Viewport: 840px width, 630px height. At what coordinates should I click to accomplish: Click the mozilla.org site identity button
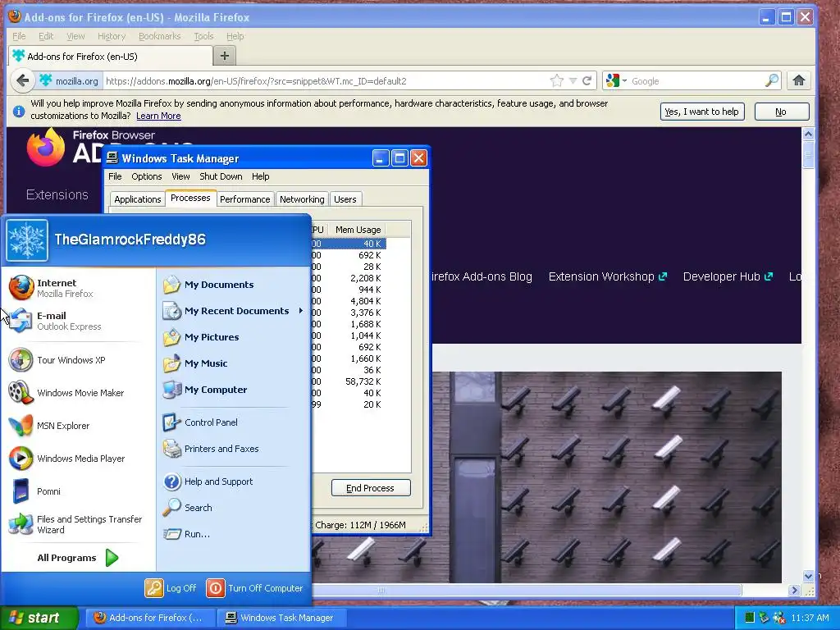[x=69, y=81]
